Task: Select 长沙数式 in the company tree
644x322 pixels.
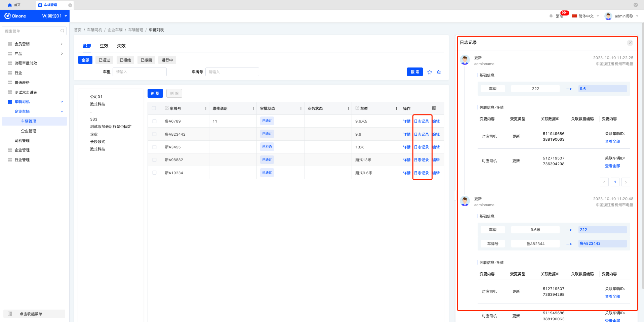Action: click(x=97, y=142)
